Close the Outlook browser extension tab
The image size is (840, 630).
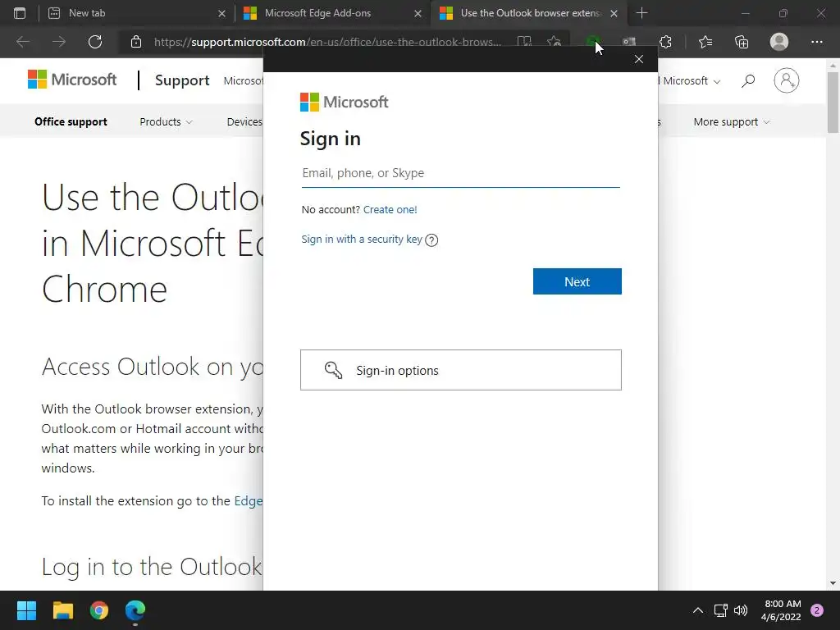(614, 13)
